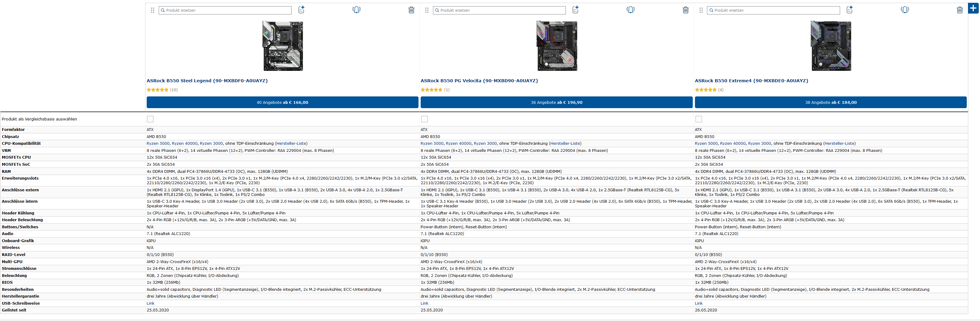Viewport: 980px width, 321px height.
Task: Add B550 Extreme4 to wishlist via notepad-plus icon
Action: click(x=850, y=10)
